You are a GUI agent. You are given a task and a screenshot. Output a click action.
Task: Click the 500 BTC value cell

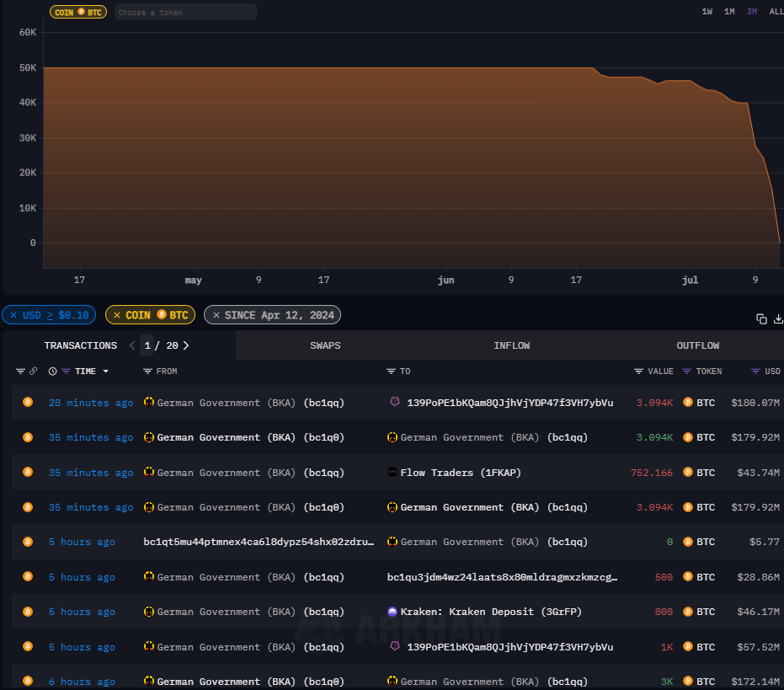tap(664, 577)
